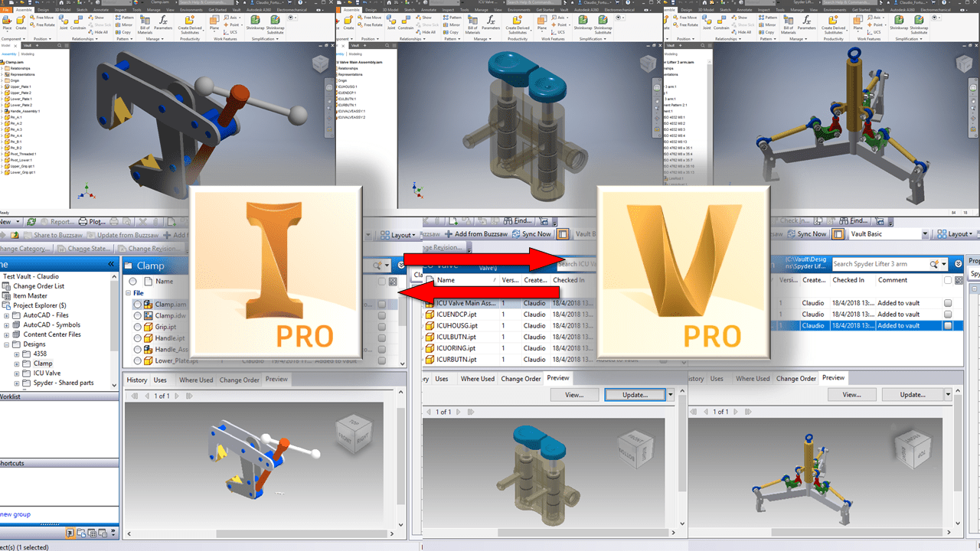Select Upper_Plate:1 in Clamp model browser

pos(20,87)
